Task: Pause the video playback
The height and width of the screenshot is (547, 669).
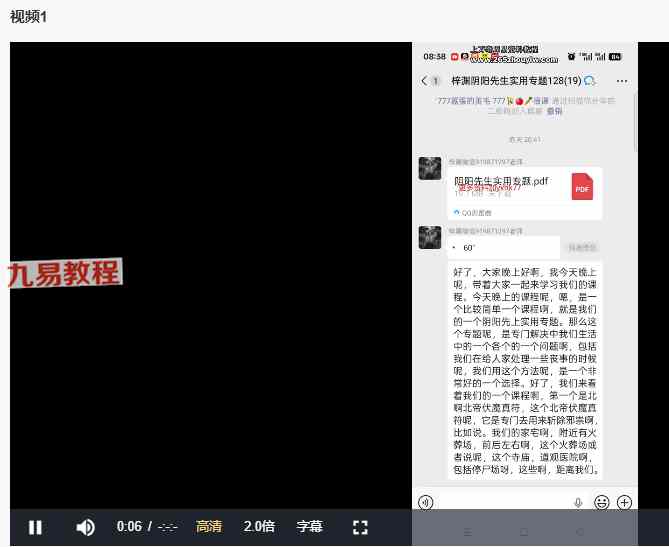Action: coord(35,527)
